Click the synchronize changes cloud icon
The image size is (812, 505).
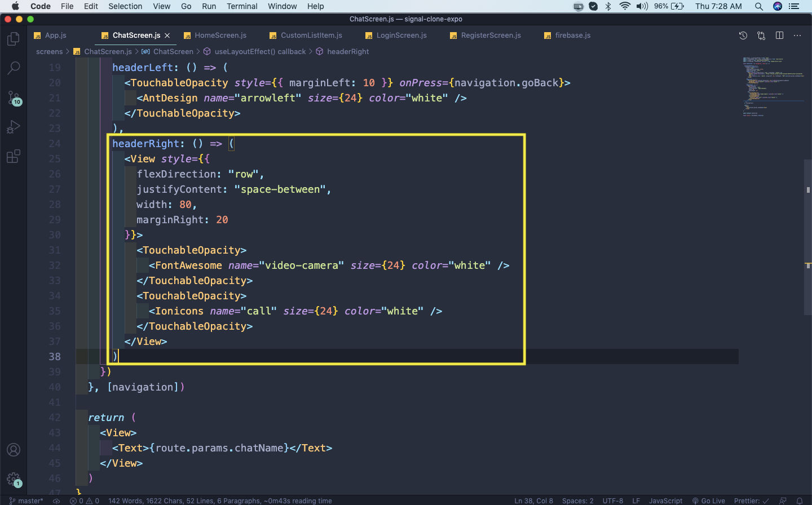coord(56,500)
